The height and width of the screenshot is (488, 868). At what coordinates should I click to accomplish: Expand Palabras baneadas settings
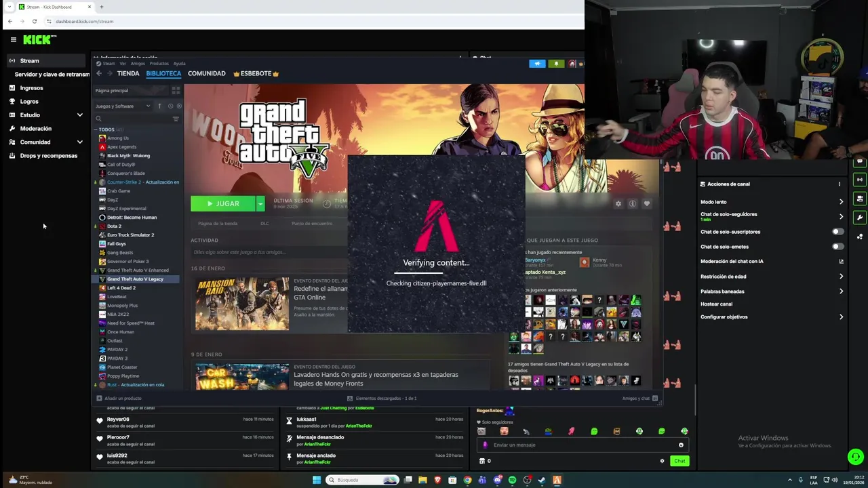[x=841, y=291]
